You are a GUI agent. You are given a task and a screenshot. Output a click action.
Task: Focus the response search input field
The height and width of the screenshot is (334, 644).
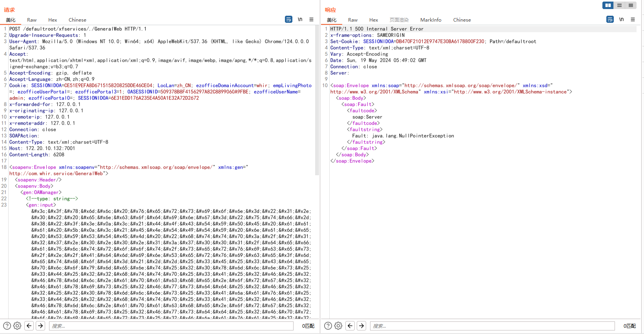coord(492,326)
